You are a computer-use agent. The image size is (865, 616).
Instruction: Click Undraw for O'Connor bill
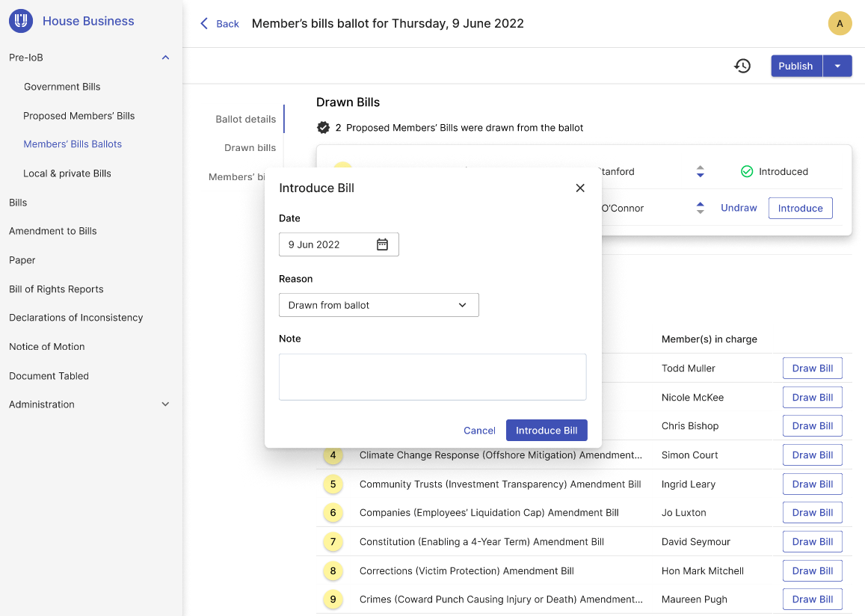click(x=739, y=208)
